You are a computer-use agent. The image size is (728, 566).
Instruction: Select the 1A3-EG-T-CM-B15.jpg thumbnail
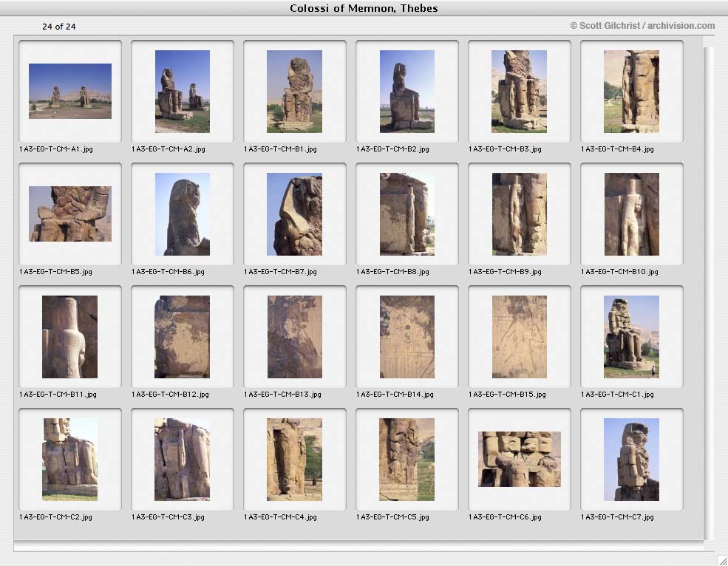click(520, 337)
